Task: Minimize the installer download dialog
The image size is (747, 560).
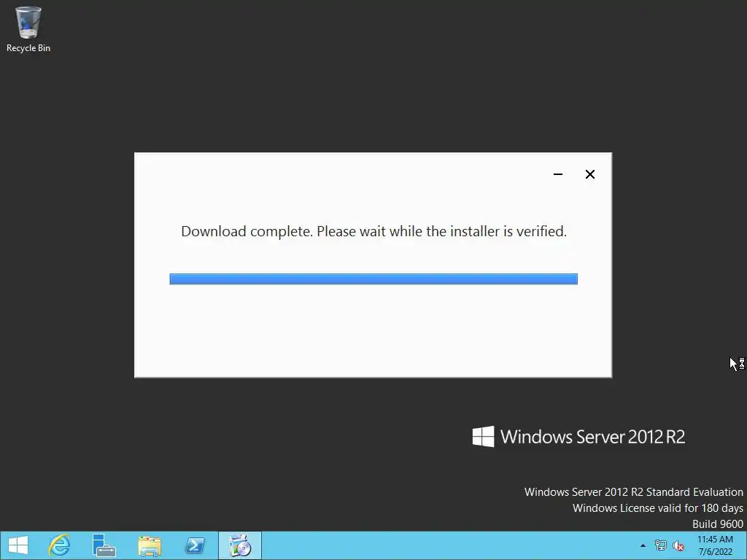Action: click(x=558, y=174)
